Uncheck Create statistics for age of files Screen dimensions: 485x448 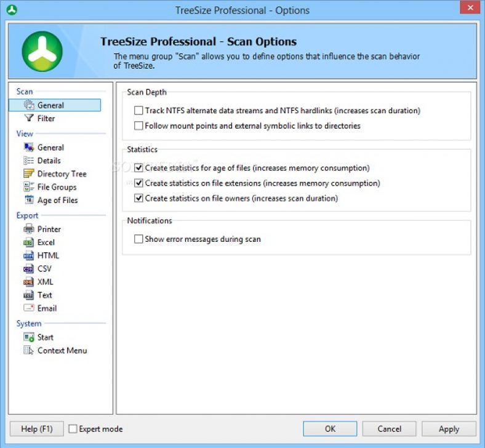[138, 167]
